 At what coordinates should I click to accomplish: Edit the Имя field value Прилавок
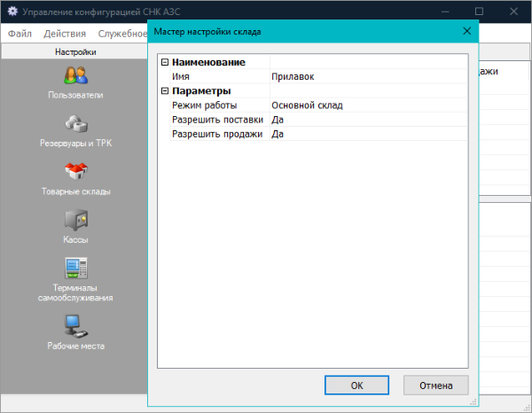[367, 76]
